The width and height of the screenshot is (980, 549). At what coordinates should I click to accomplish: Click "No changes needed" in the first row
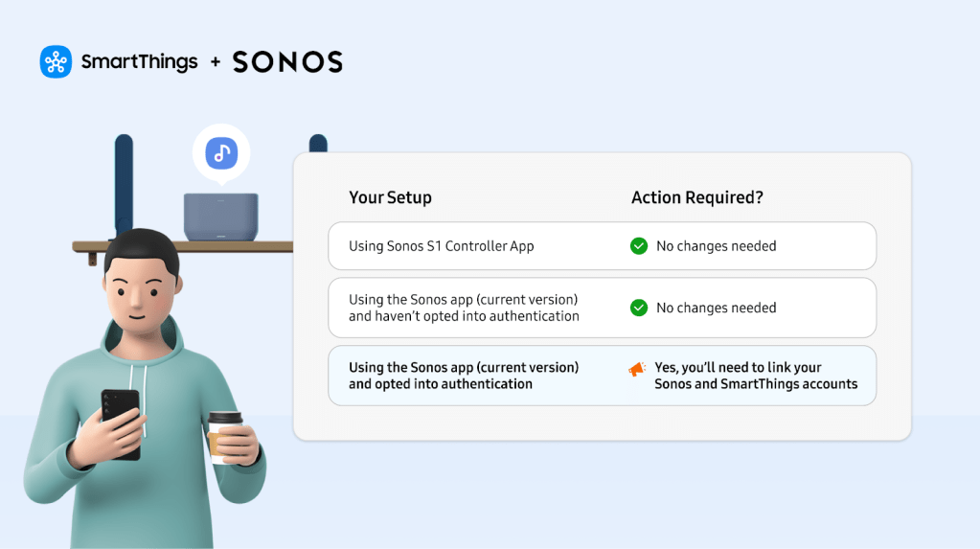pos(716,246)
